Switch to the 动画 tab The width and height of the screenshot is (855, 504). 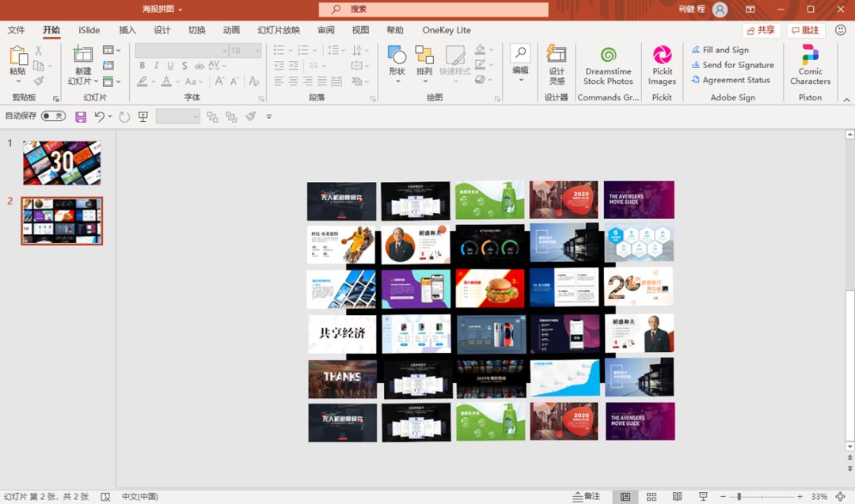(x=231, y=30)
